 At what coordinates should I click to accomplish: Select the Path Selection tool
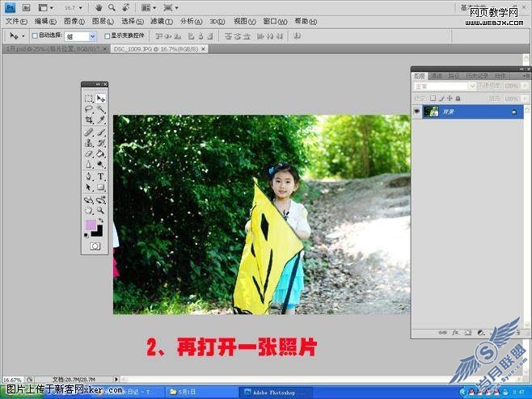89,187
